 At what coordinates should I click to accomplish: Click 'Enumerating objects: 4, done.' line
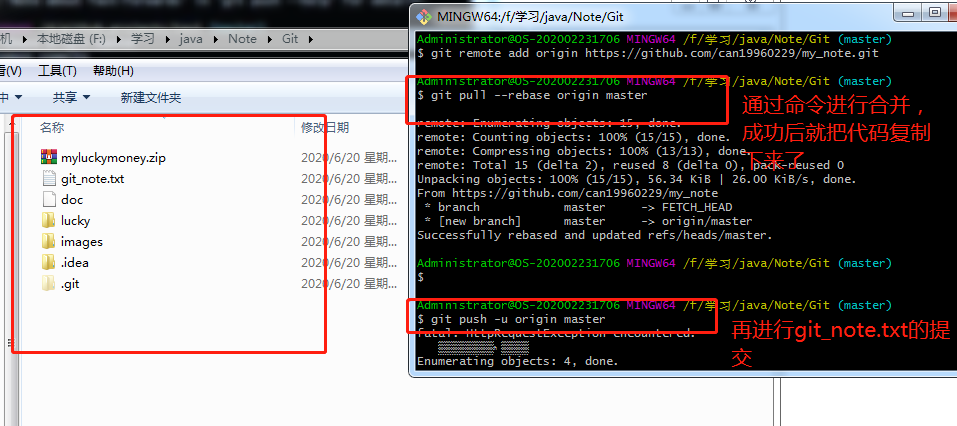(518, 361)
